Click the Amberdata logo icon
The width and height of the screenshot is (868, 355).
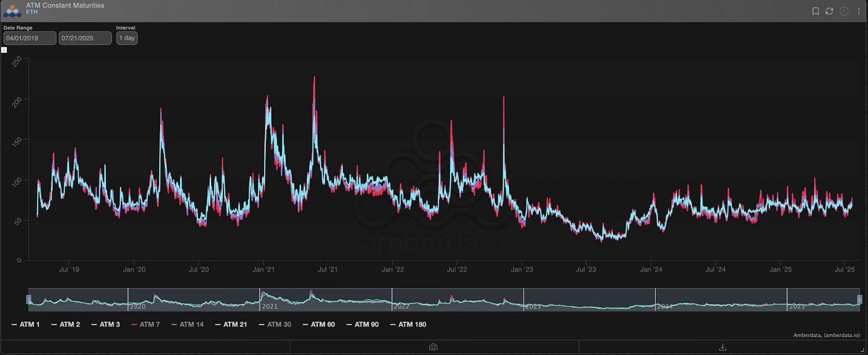(x=13, y=11)
